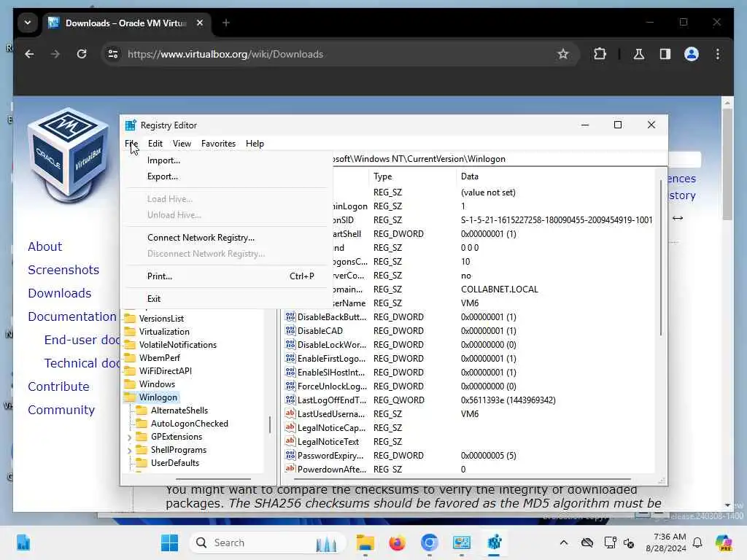Open the Favorites menu
This screenshot has width=747, height=560.
[218, 144]
